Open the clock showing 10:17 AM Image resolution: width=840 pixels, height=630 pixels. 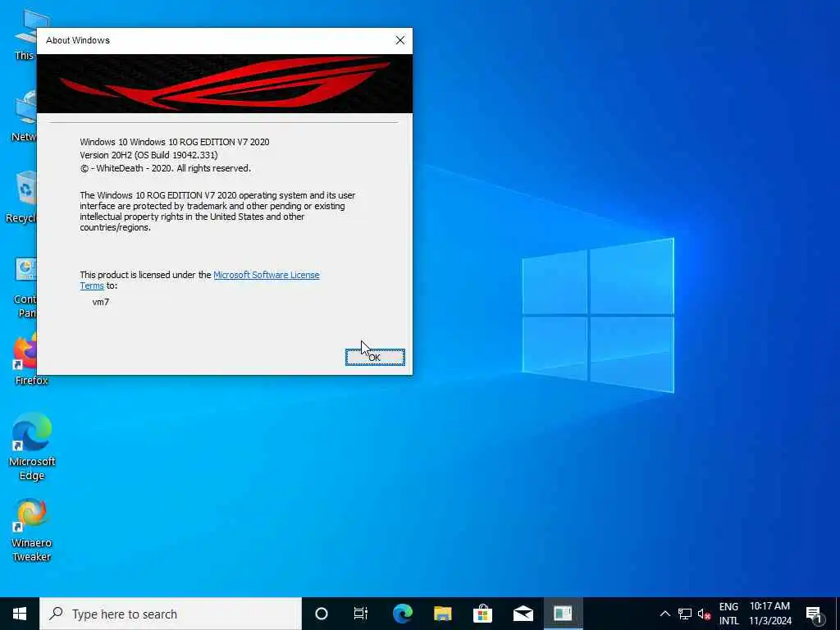[769, 614]
